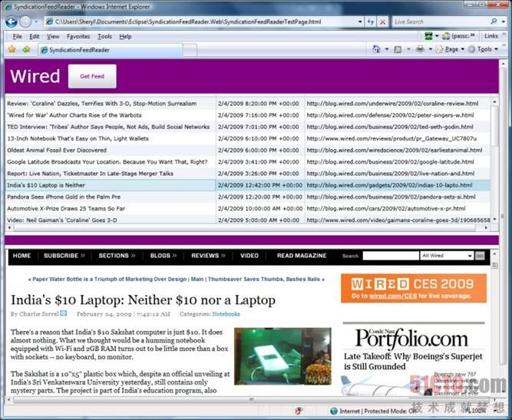This screenshot has width=512, height=420.
Task: Click the Sakshat device photo
Action: point(282,356)
